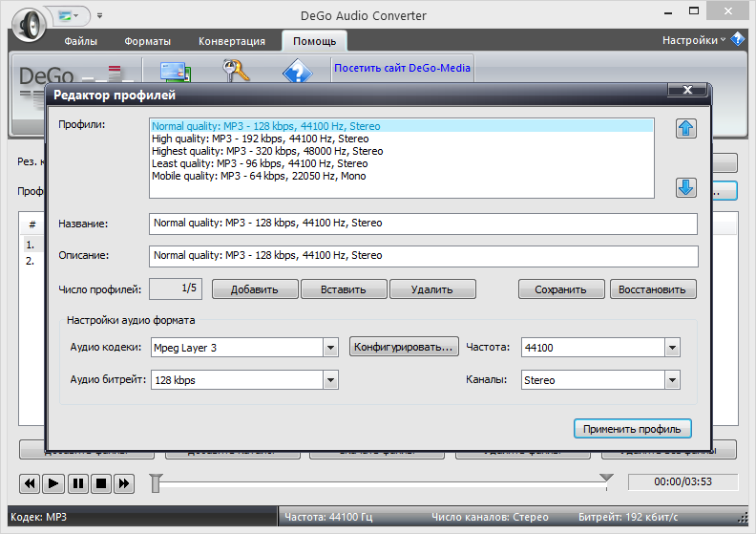The width and height of the screenshot is (756, 534).
Task: Click the blue question mark help icon
Action: coord(298,72)
